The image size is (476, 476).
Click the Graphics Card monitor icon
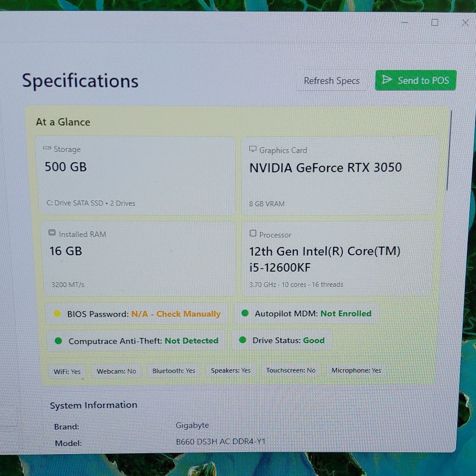pyautogui.click(x=253, y=149)
